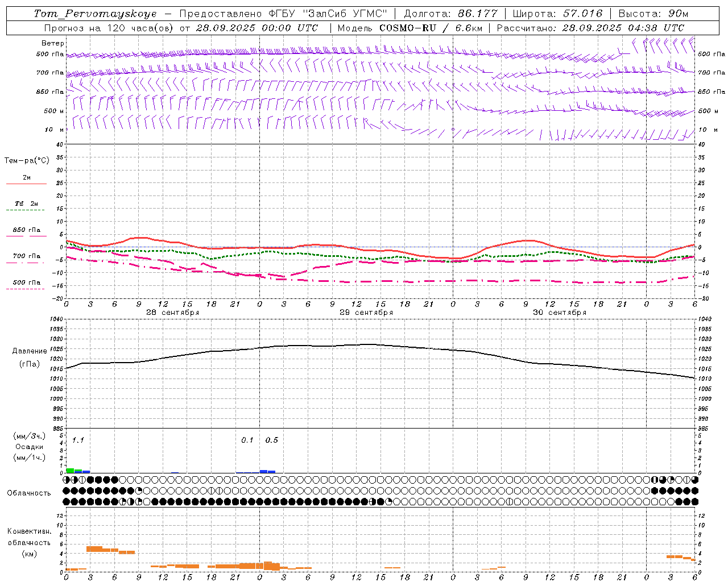Click the (мм/1ч.) precipitation unit label

click(30, 458)
